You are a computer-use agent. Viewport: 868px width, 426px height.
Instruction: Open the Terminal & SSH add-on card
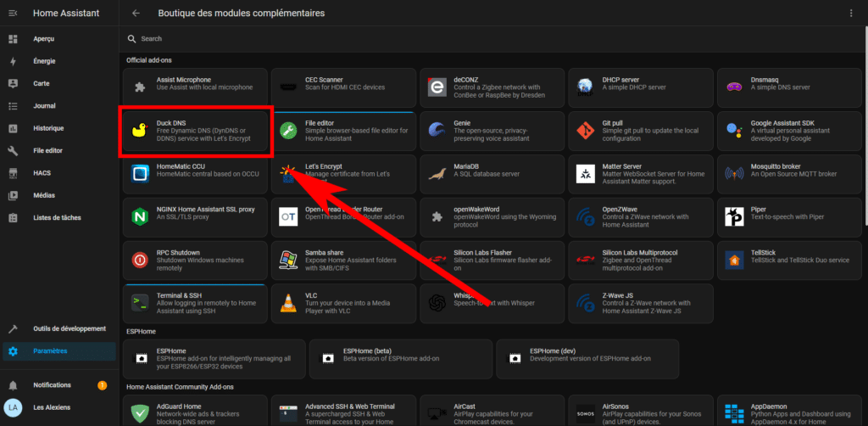point(195,304)
